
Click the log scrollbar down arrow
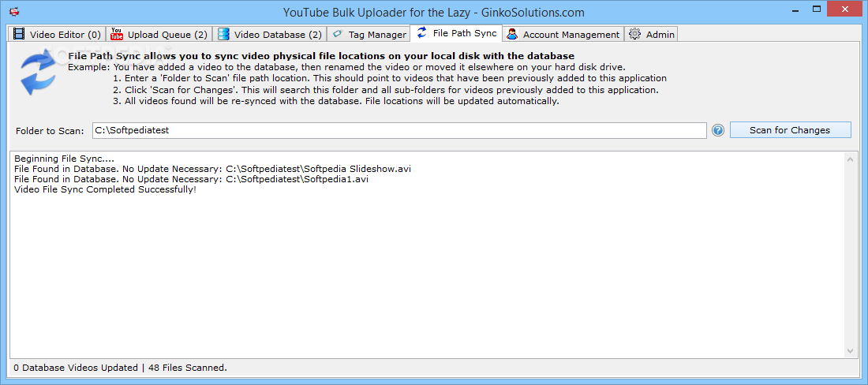tap(850, 352)
